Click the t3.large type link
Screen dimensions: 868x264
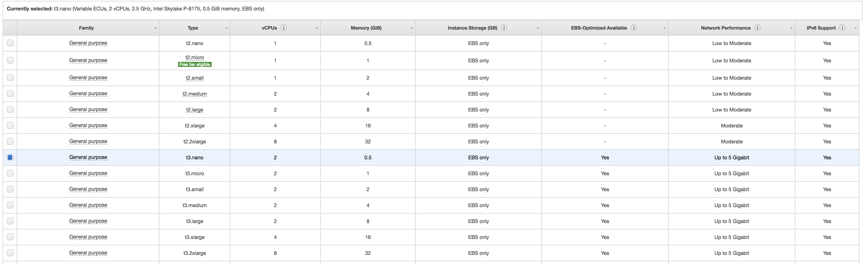(x=195, y=221)
